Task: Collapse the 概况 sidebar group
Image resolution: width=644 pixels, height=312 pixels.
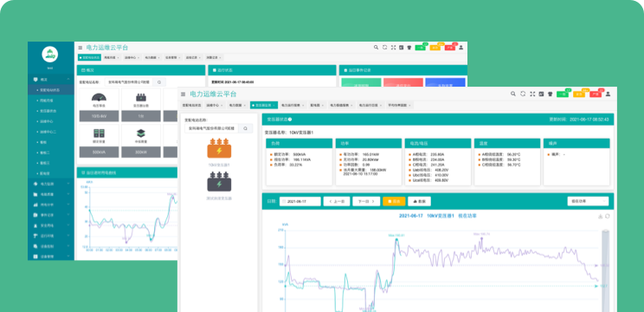Action: [x=51, y=79]
